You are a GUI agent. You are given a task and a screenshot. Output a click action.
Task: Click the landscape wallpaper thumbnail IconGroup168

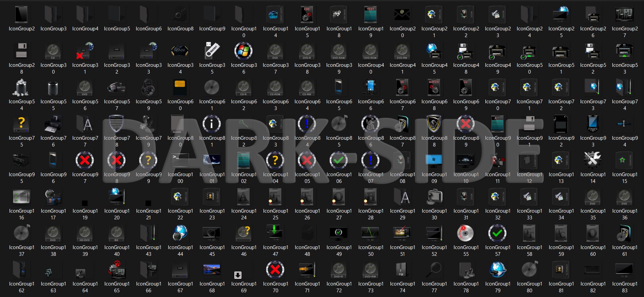tap(212, 270)
